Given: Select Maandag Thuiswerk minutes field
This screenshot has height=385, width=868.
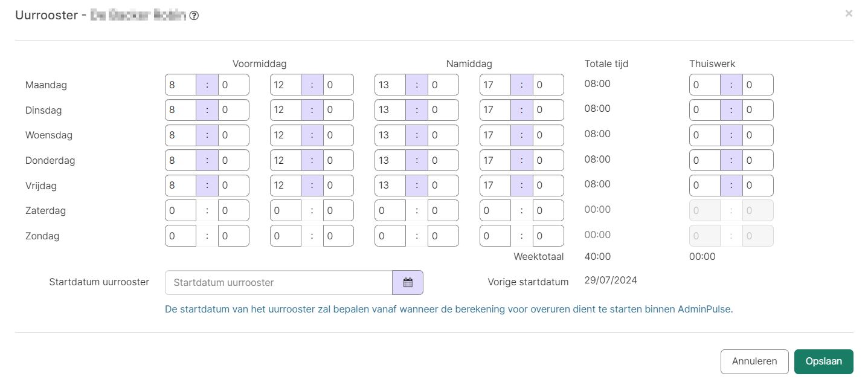Looking at the screenshot, I should [x=757, y=85].
